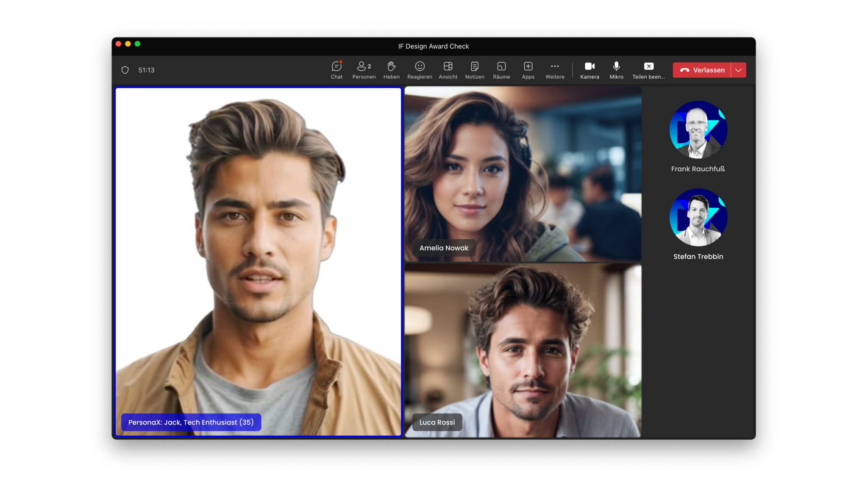
Task: Click the red Verlassen leave button
Action: point(702,70)
